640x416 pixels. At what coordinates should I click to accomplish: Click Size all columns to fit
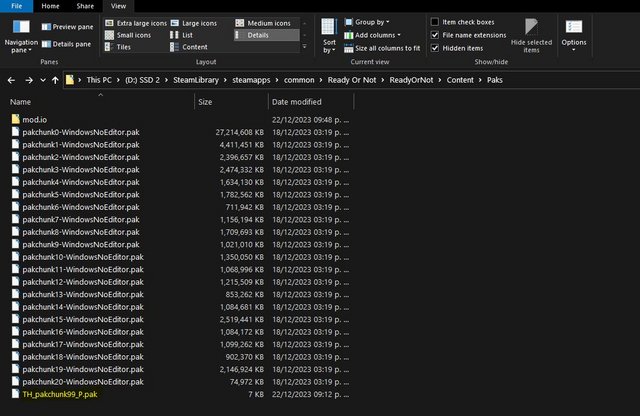tap(382, 48)
